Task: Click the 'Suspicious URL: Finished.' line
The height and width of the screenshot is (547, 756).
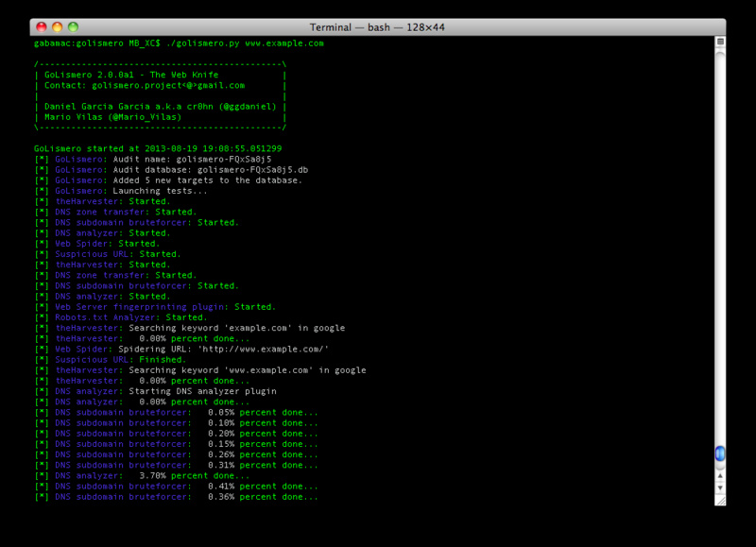Action: [x=111, y=360]
